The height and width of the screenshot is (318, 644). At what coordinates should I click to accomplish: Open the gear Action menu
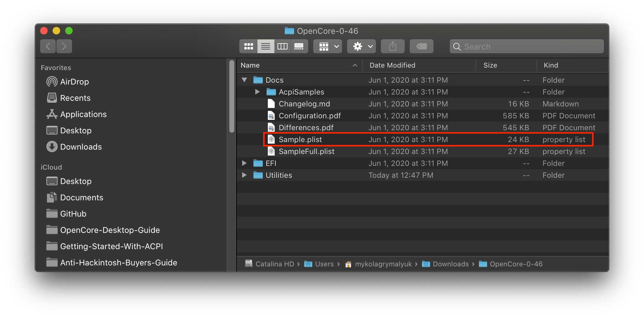point(361,46)
